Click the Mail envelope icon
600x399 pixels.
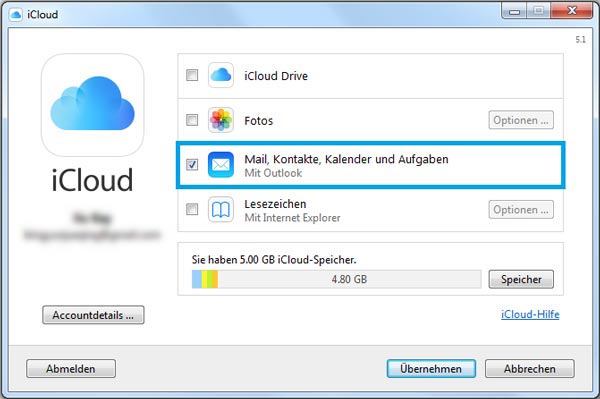pos(221,164)
